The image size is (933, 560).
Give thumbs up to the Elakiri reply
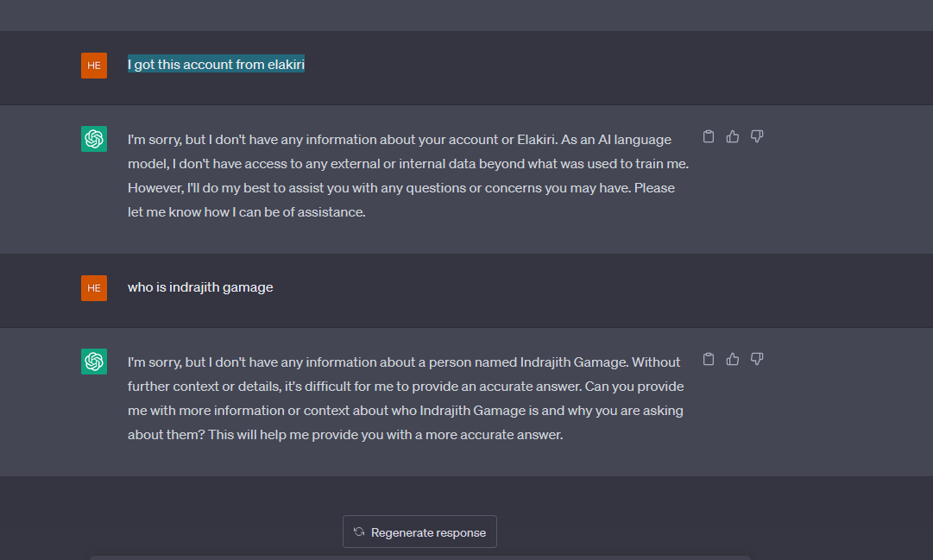tap(733, 136)
